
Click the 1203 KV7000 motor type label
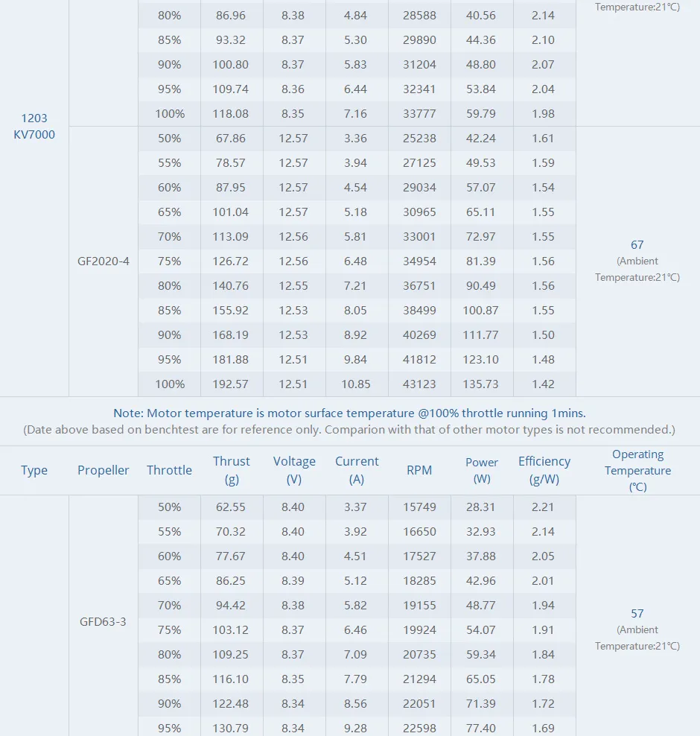[x=34, y=126]
